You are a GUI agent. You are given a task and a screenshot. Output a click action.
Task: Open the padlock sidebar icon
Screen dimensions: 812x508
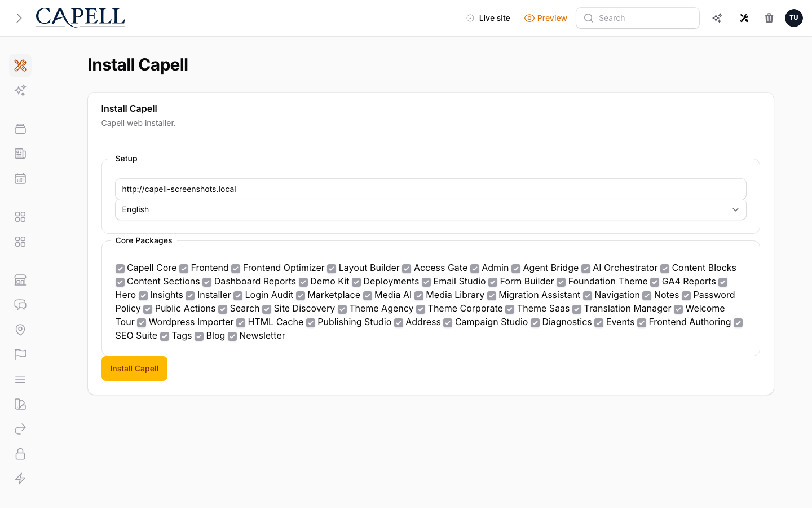point(20,454)
